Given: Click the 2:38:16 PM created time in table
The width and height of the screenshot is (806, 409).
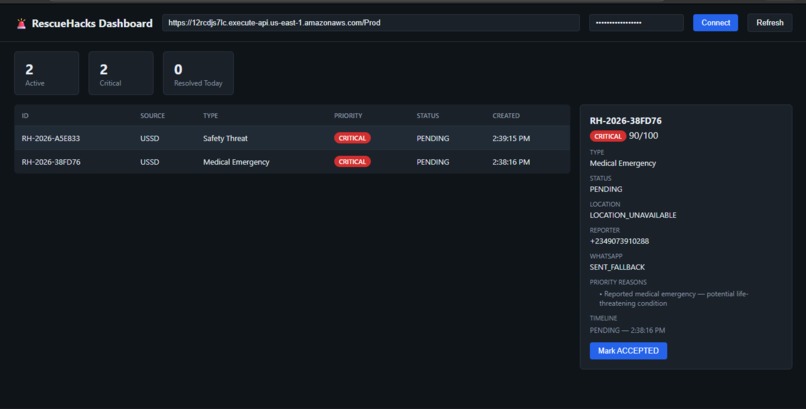Looking at the screenshot, I should (511, 162).
